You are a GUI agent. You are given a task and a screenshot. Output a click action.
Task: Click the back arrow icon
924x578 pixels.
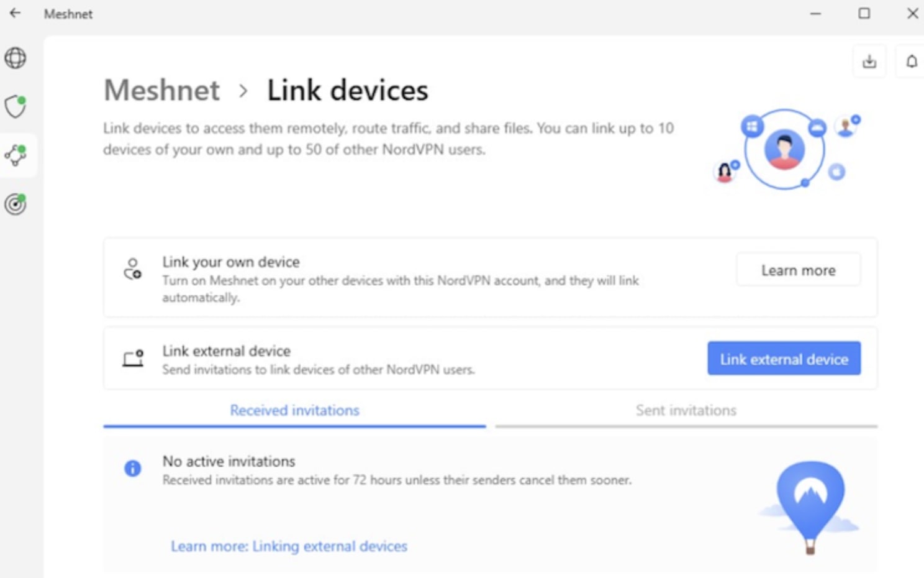16,13
